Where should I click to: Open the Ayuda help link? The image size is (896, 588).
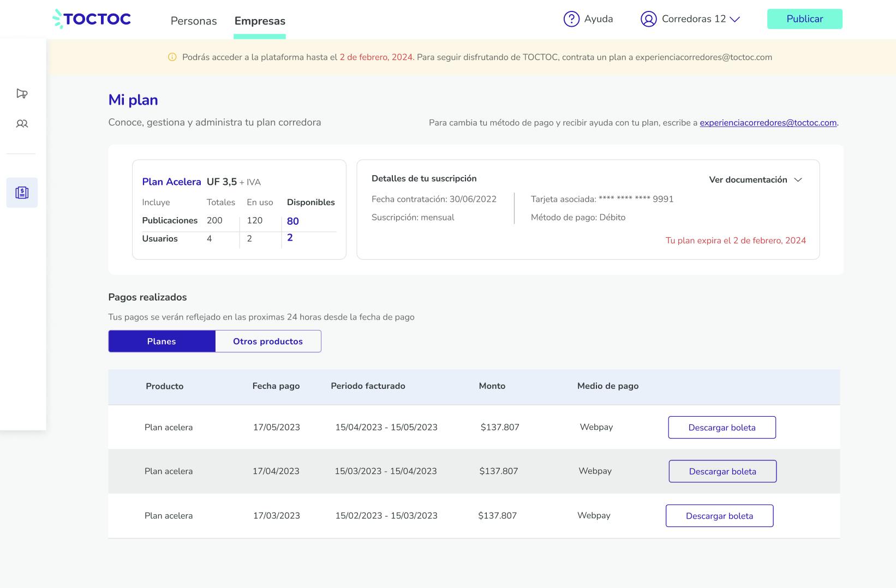[x=599, y=19]
